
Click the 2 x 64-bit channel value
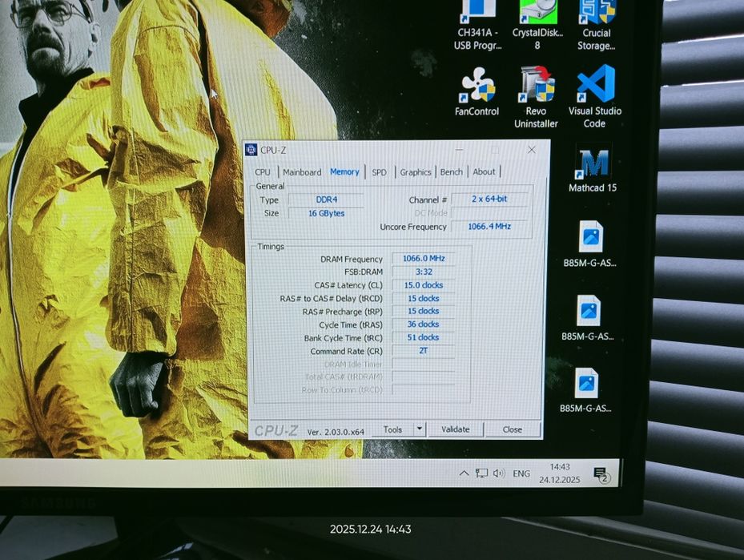[x=489, y=199]
